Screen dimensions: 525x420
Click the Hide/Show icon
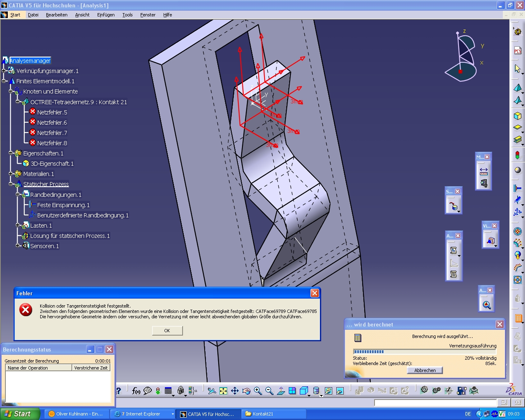[328, 391]
